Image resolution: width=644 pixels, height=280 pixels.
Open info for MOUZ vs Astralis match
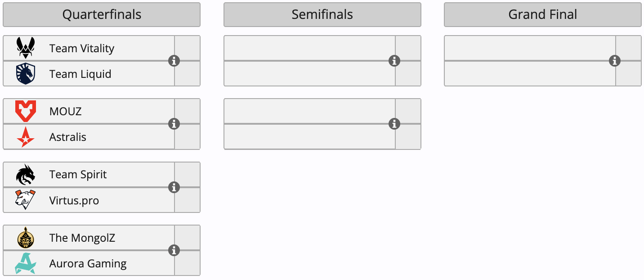(x=174, y=124)
